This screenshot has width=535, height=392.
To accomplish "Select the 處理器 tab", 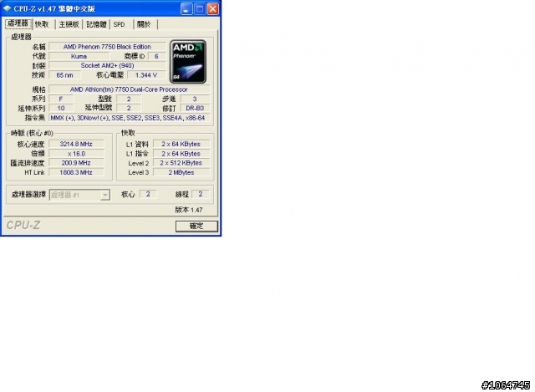I will tap(18, 23).
